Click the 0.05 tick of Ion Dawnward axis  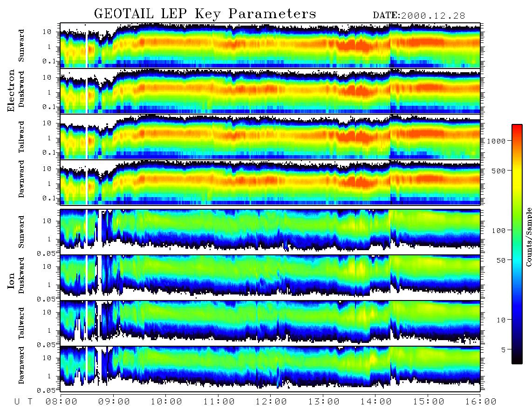(x=46, y=390)
